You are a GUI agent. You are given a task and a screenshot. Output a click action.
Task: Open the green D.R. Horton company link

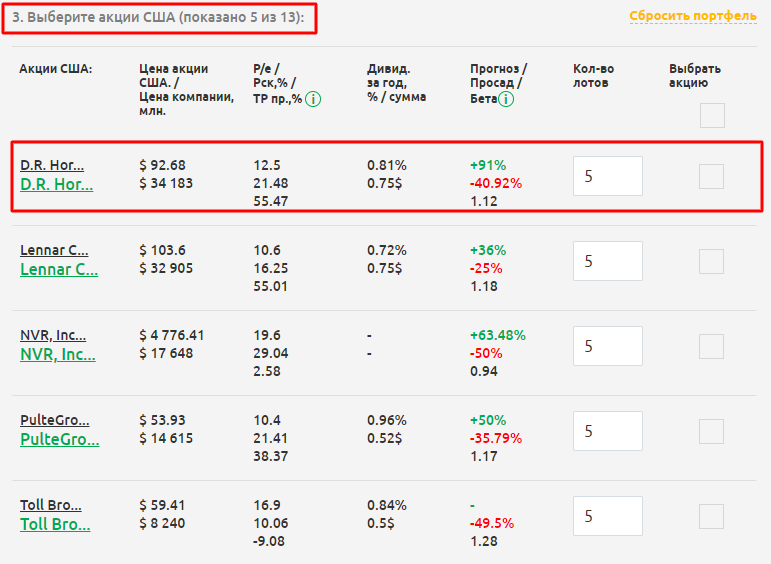[x=56, y=184]
